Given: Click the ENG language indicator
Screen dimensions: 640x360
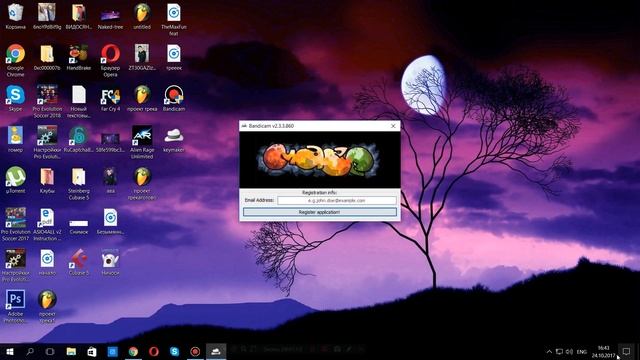Looking at the screenshot, I should [x=582, y=351].
